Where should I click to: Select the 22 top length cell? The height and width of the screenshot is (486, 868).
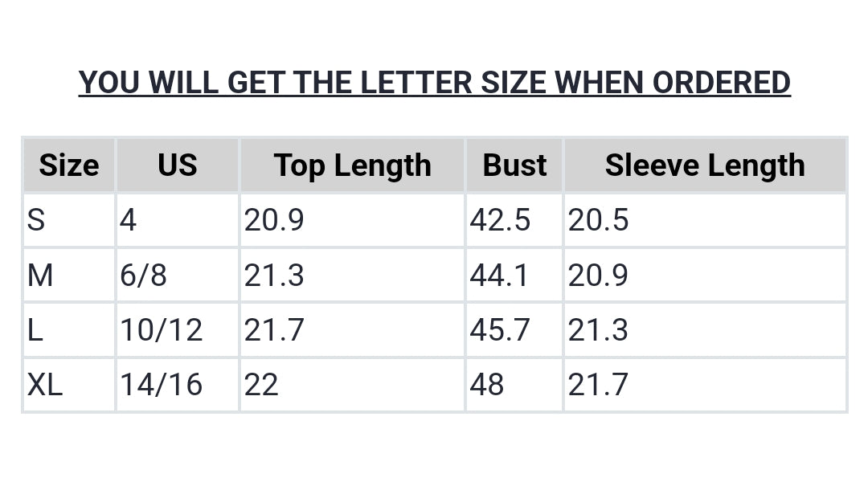[x=261, y=385]
